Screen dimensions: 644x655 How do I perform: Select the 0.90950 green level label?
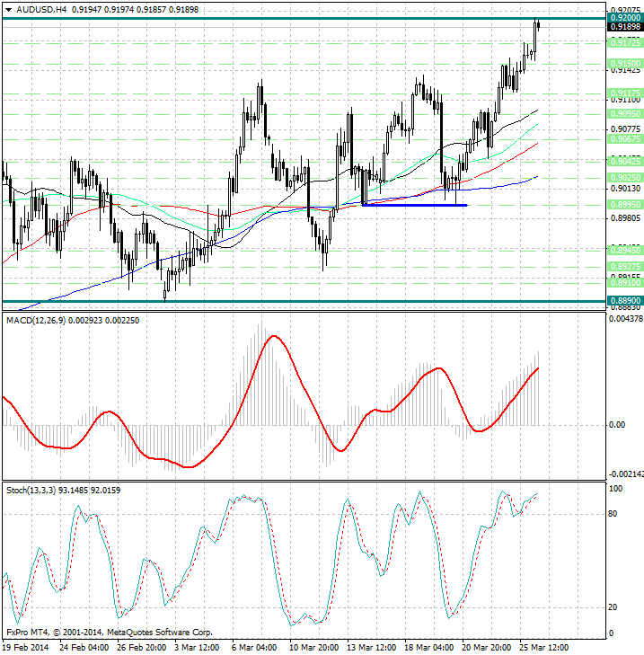625,113
